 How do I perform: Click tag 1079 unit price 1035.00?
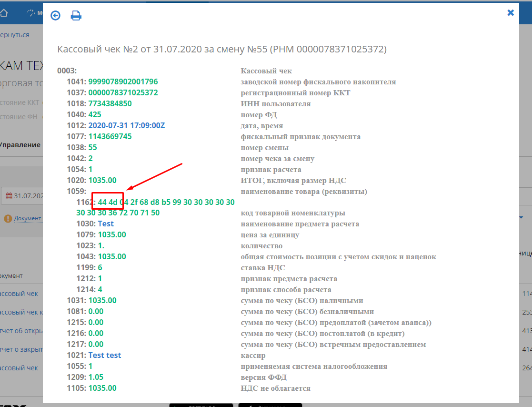[x=112, y=234]
